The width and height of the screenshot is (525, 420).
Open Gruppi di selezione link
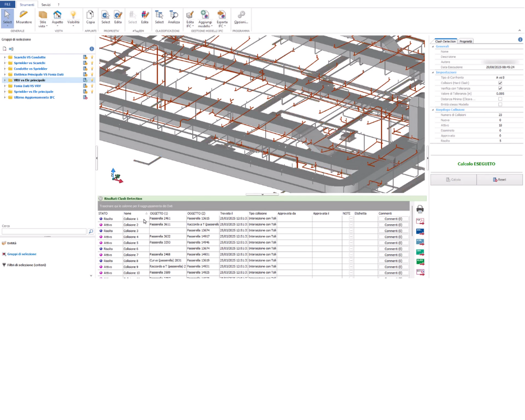tap(22, 254)
